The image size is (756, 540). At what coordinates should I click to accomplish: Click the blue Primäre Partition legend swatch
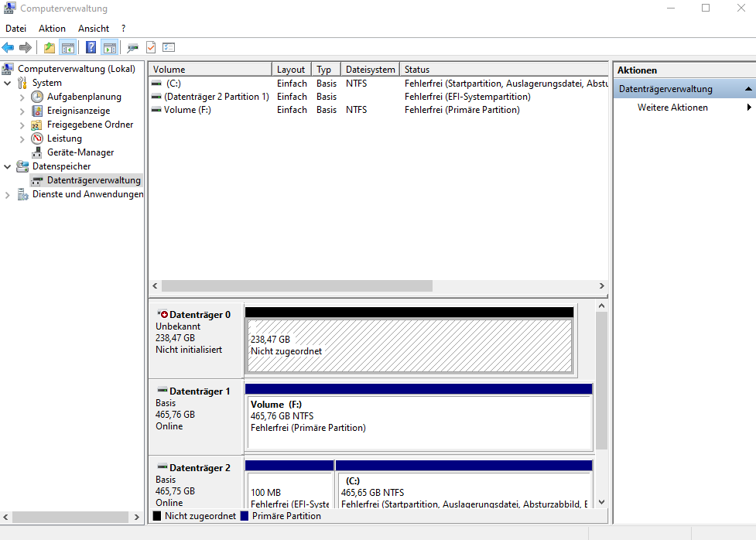(244, 516)
